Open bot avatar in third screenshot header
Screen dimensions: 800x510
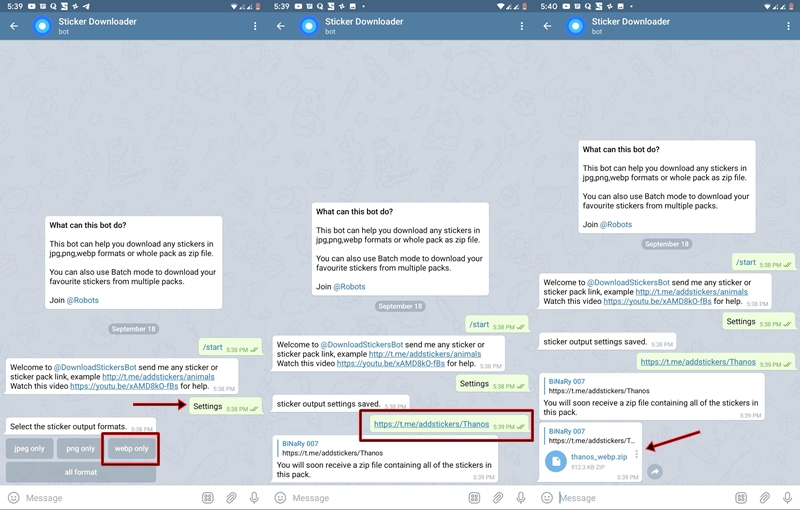pos(576,26)
